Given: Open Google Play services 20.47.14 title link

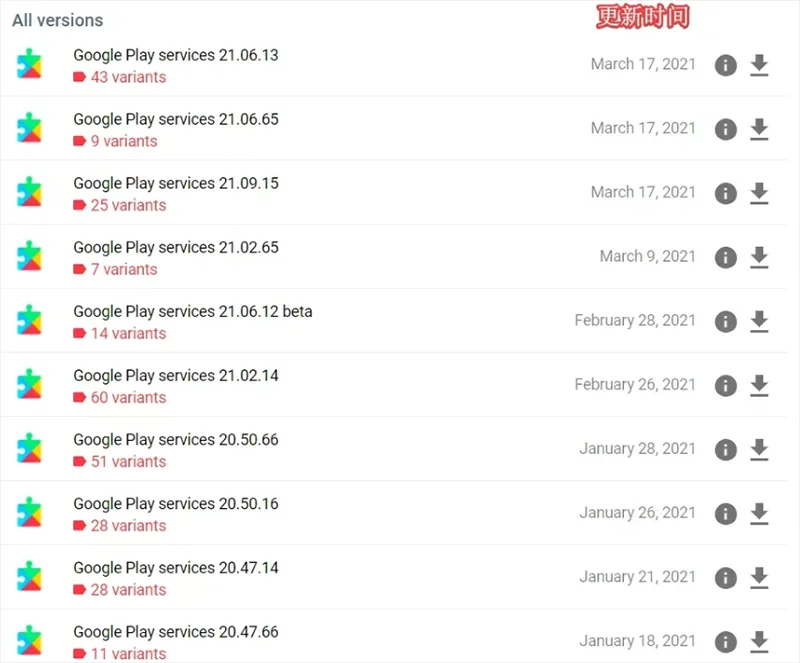Looking at the screenshot, I should click(x=176, y=568).
